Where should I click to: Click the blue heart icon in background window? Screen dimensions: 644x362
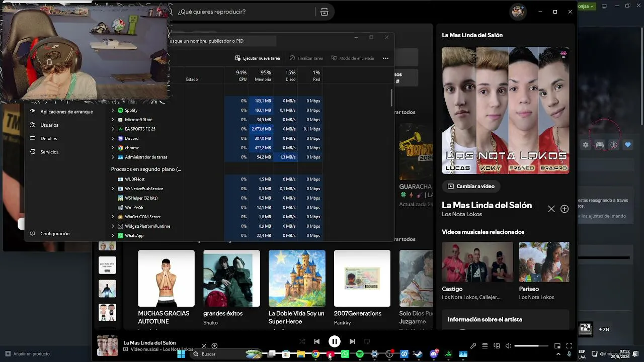(x=628, y=145)
